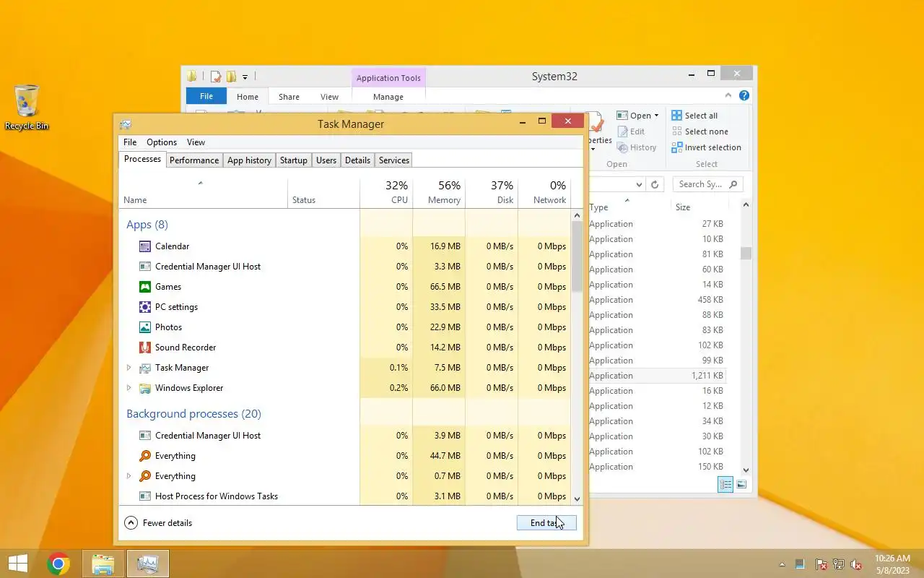This screenshot has height=578, width=924.
Task: Click the End task button
Action: 546,522
